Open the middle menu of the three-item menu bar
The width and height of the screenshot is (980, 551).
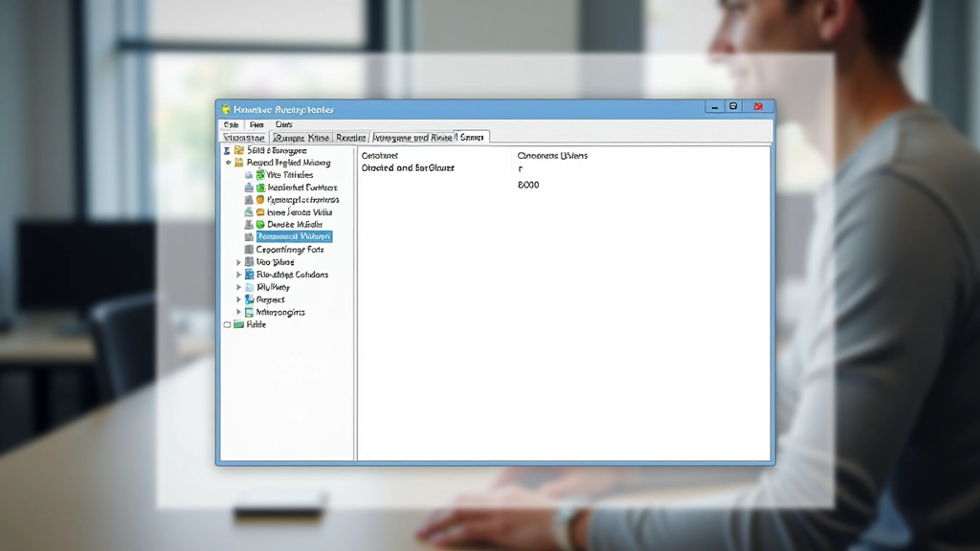(256, 125)
